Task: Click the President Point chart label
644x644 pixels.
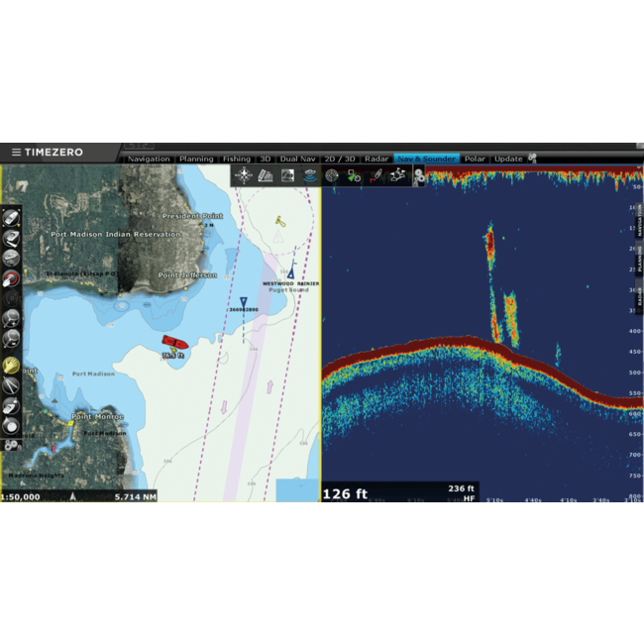Action: coord(192,216)
